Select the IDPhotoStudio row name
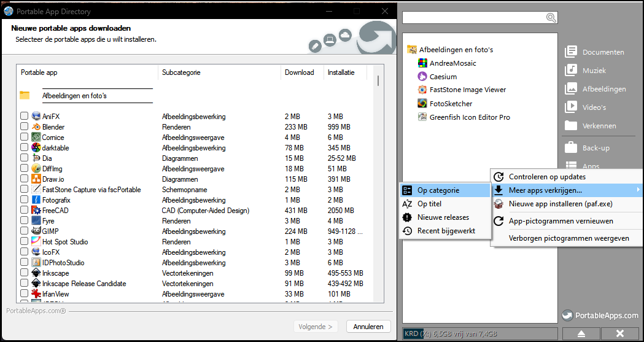Screen dimensions: 644x342 click(63, 263)
